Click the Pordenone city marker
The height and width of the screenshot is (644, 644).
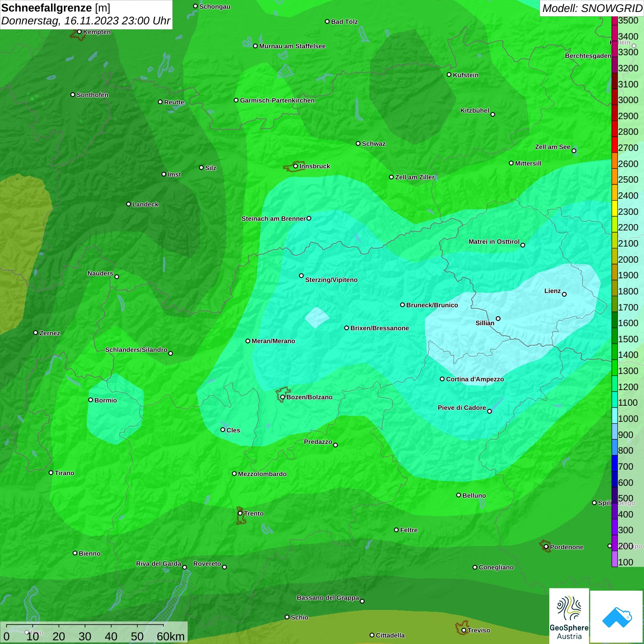pos(546,547)
